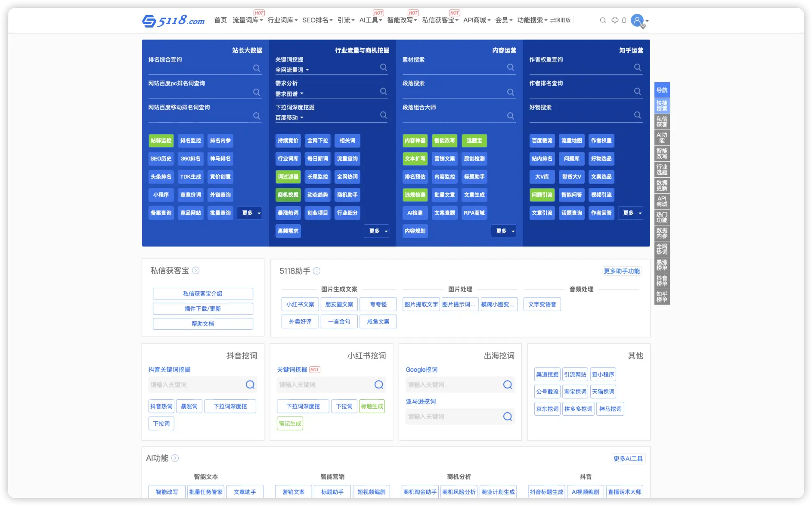
Task: Click arrow icon next to 私信获客宝
Action: [196, 271]
